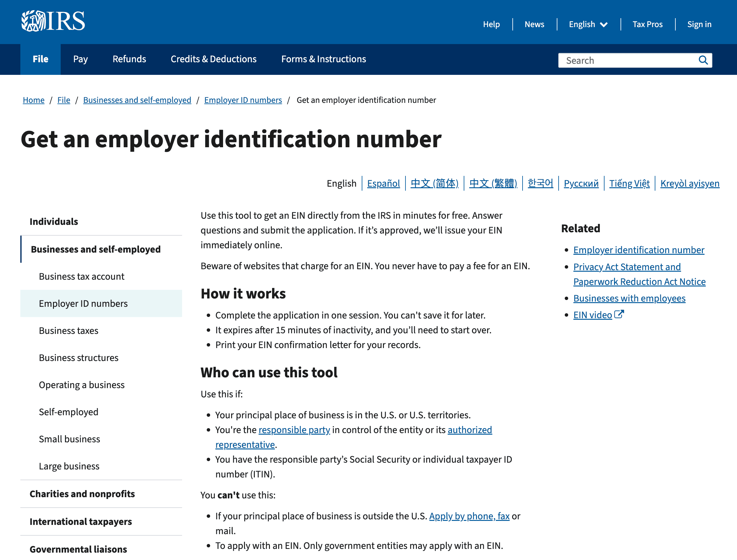Click the external link icon beside EIN video
Screen dimensions: 737x560
619,314
